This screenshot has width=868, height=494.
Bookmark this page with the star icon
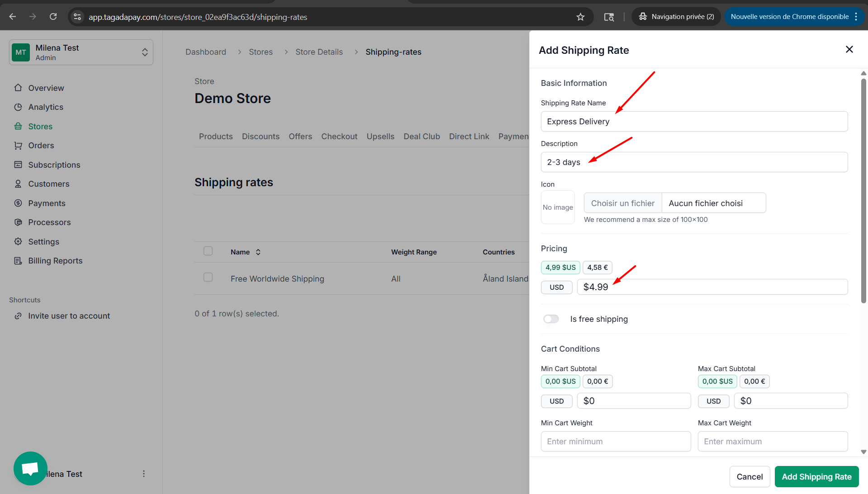pyautogui.click(x=580, y=17)
